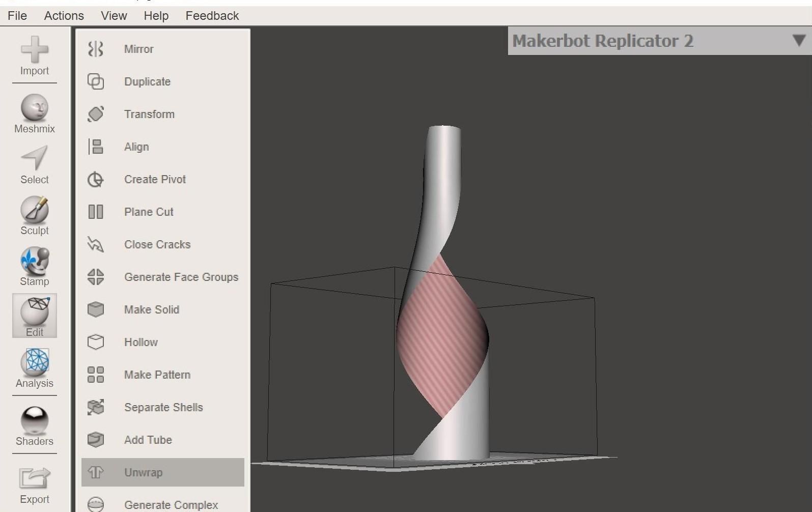Click the Makerbot Replicator 2 label
812x512 pixels.
pos(603,41)
